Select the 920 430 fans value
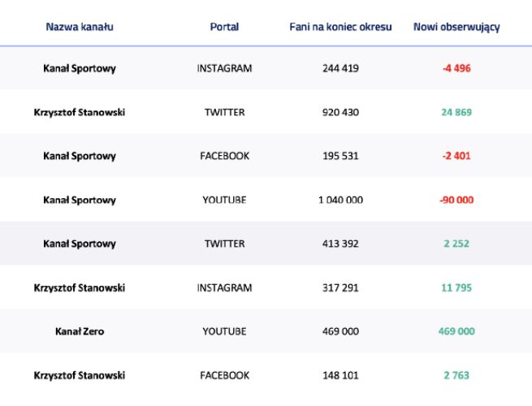Screen dimensions: 532x406 pos(340,112)
